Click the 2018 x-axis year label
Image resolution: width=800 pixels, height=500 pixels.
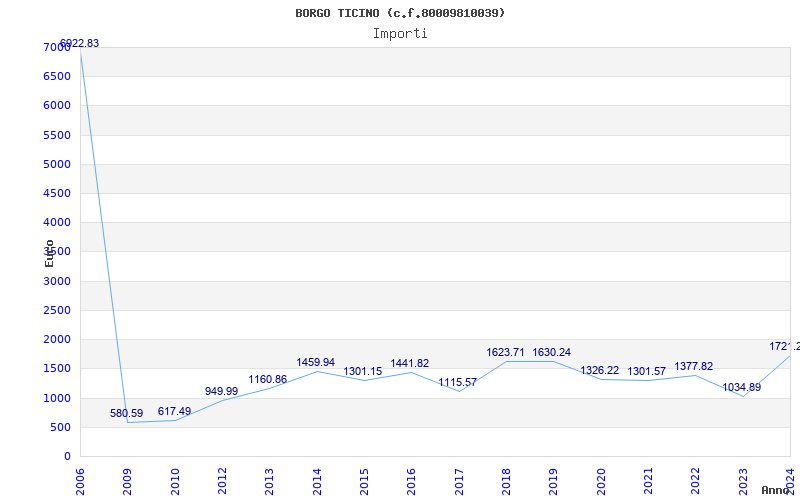pos(506,482)
